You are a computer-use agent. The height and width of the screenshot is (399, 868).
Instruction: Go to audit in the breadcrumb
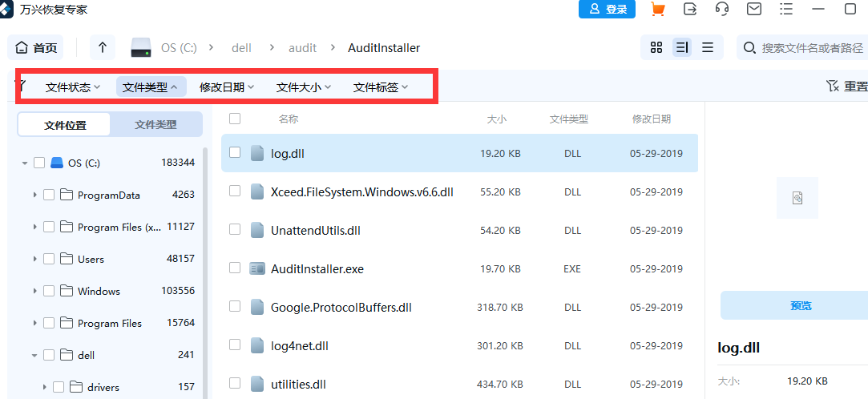coord(302,48)
